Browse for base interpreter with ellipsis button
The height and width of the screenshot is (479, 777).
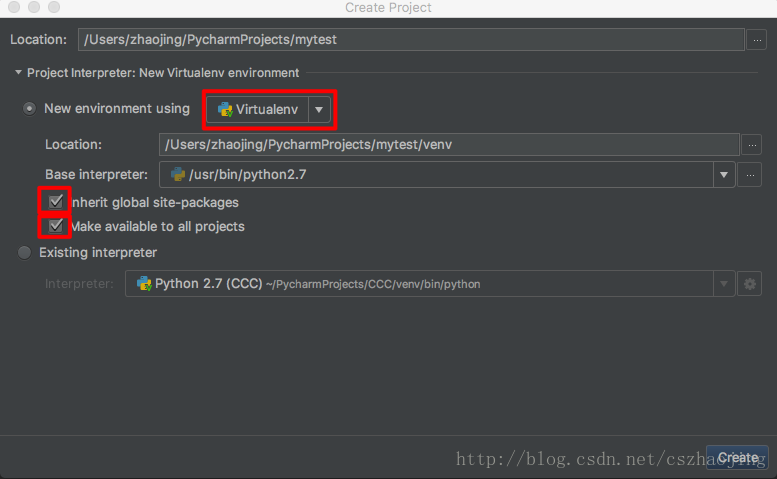coord(750,175)
